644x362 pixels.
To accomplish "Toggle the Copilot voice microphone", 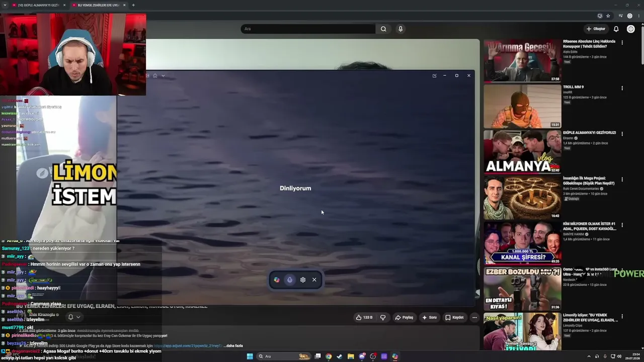I will tap(289, 280).
